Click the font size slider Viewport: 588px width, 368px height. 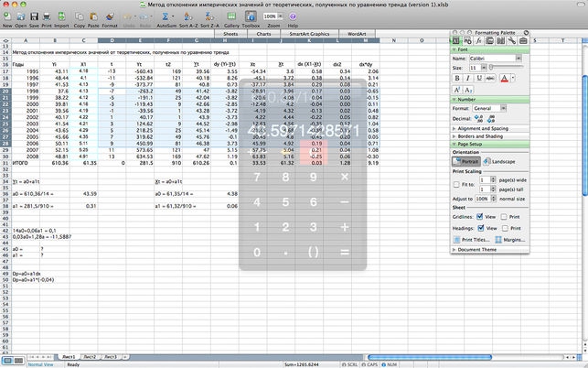507,67
